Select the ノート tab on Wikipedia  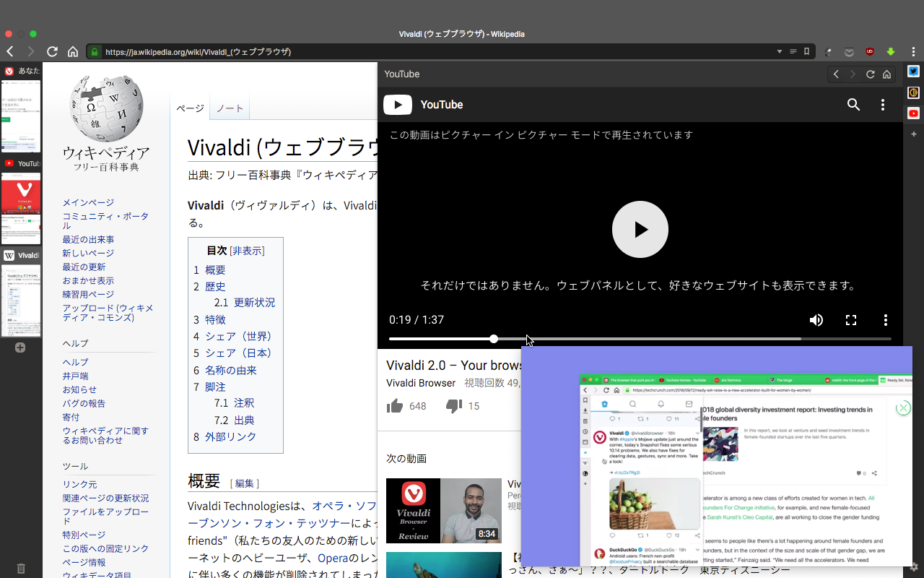(x=230, y=108)
